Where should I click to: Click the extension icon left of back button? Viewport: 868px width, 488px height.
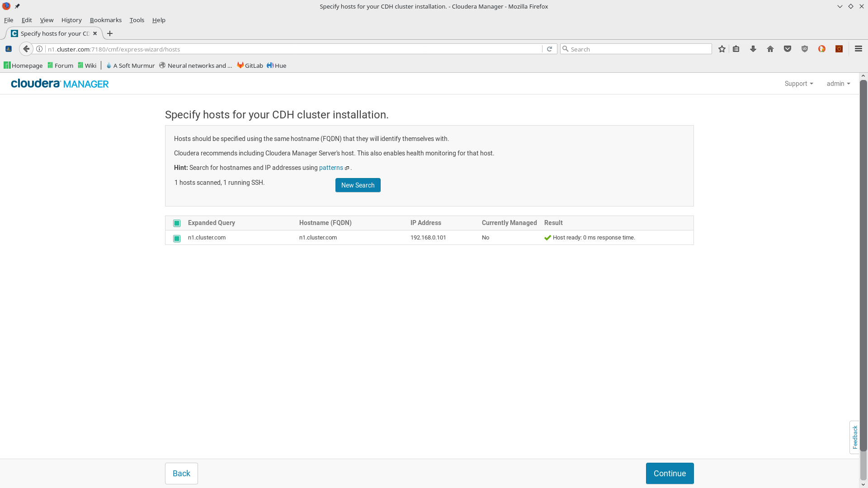pos(9,49)
